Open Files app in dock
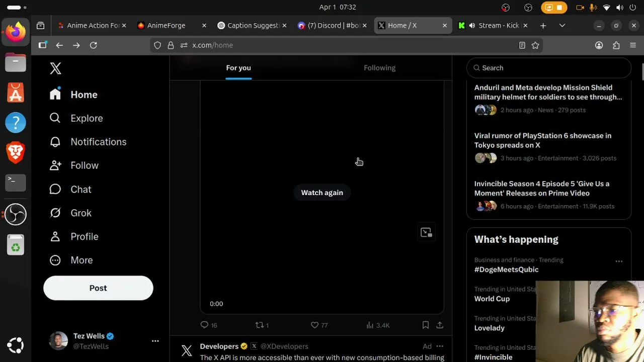Viewport: 644px width, 362px height. tap(16, 63)
